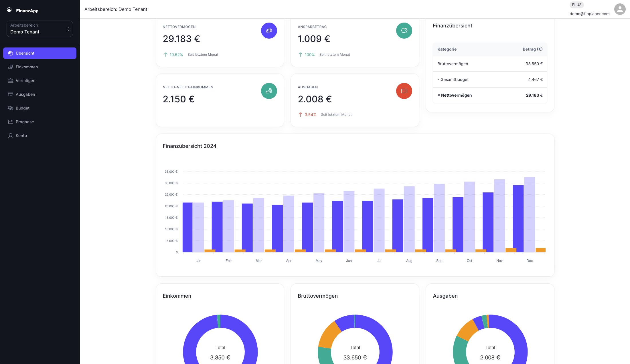Click the PLUS plan badge

coord(576,5)
